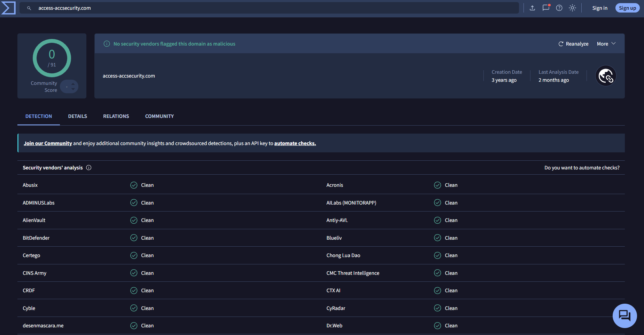Select the 'CMC Threat Intelligence' vendor name

coord(353,273)
